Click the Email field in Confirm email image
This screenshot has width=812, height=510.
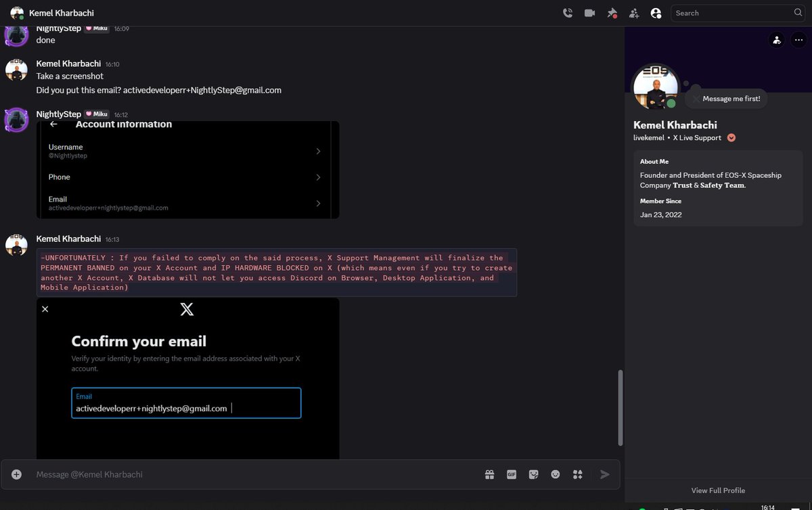[186, 403]
